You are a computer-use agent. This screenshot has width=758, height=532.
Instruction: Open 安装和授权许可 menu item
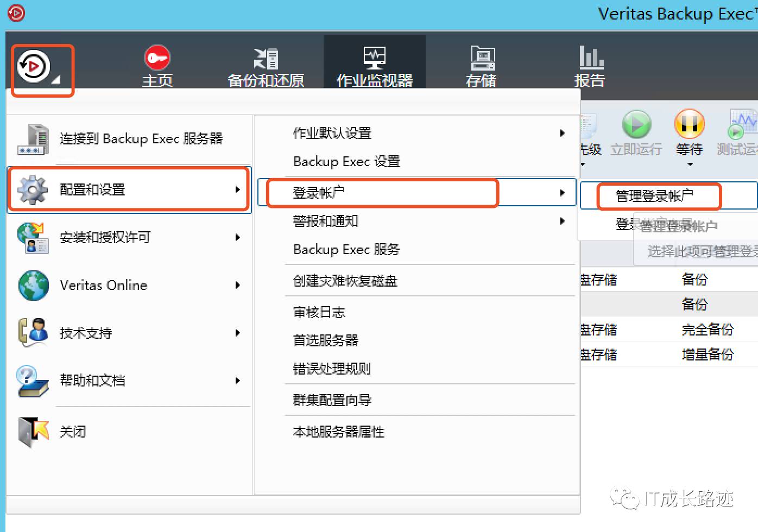click(x=129, y=237)
